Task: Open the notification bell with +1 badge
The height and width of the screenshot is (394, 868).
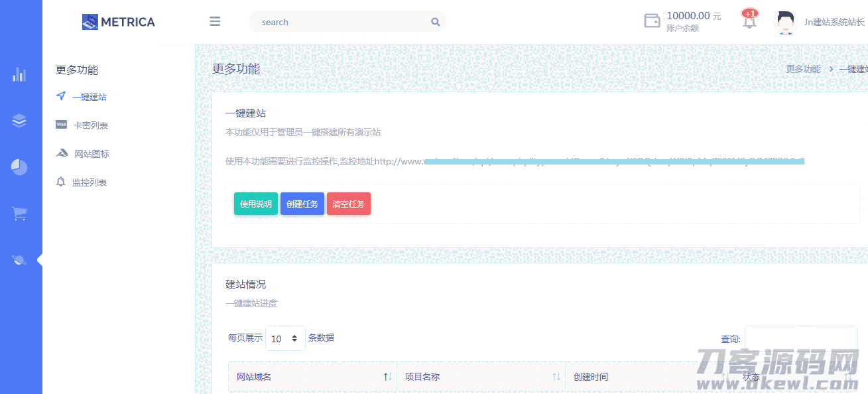Action: 749,22
